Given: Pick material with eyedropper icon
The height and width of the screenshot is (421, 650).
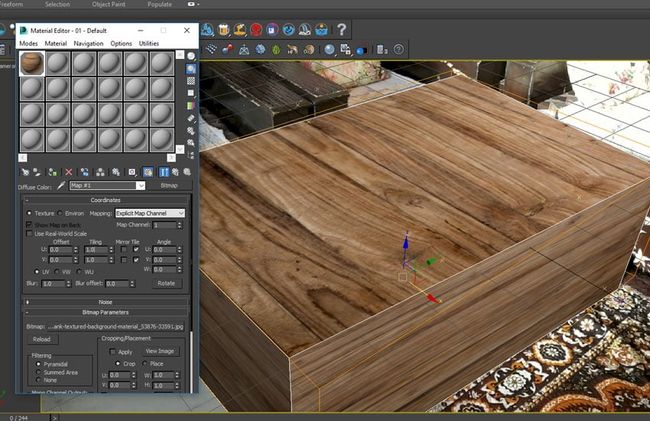Looking at the screenshot, I should click(x=61, y=186).
